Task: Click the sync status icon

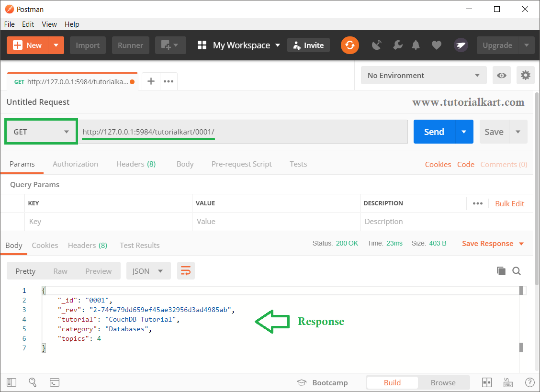Action: pos(350,45)
